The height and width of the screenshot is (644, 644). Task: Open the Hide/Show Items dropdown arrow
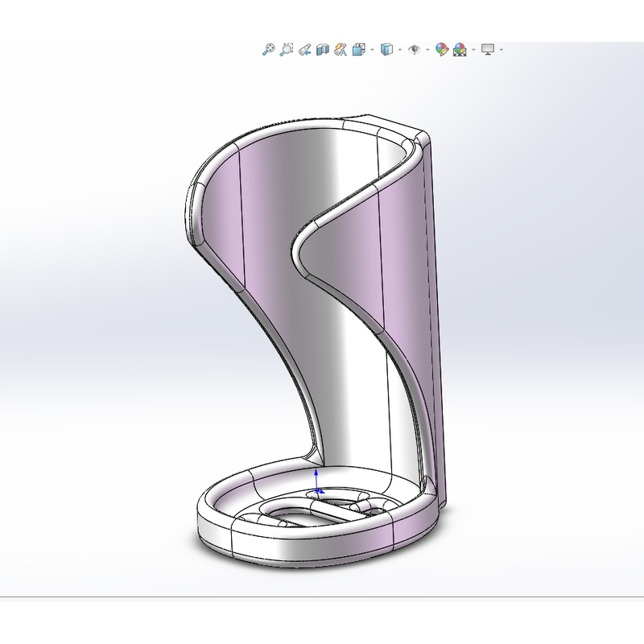[x=427, y=50]
